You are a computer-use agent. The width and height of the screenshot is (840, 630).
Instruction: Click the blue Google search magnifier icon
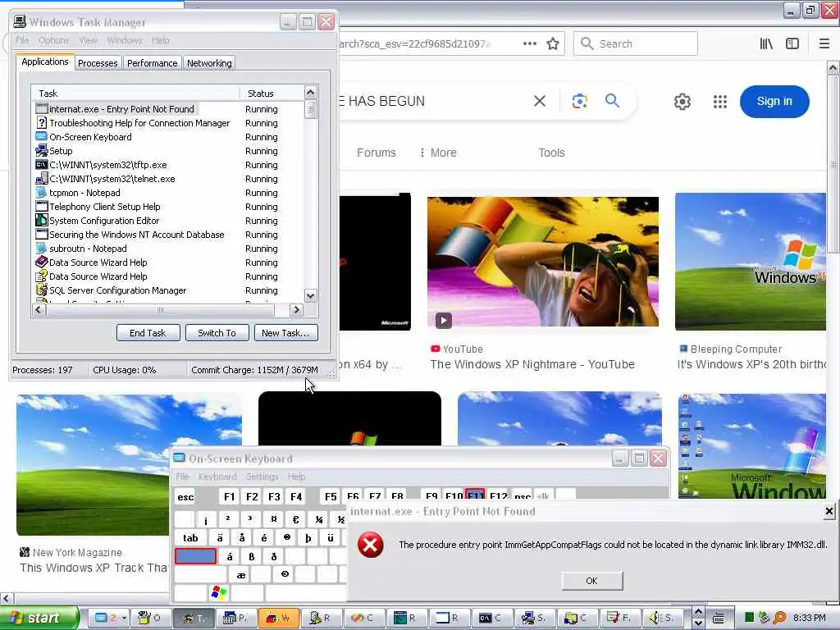point(612,101)
